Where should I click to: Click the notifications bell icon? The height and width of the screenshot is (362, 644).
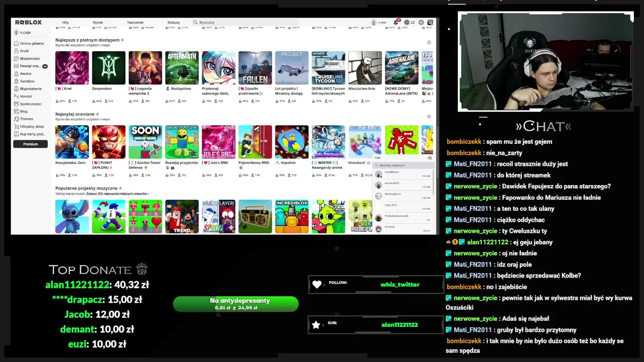pyautogui.click(x=396, y=22)
